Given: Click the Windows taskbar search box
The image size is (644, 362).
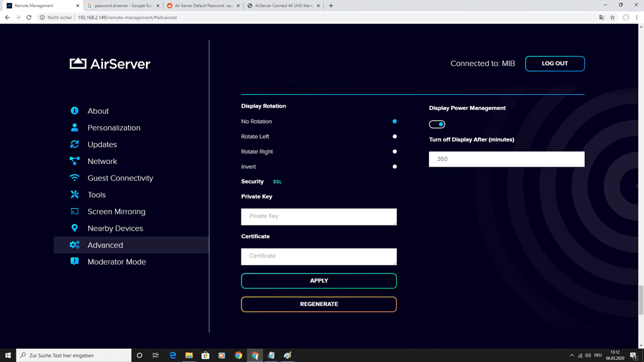Looking at the screenshot, I should (74, 355).
